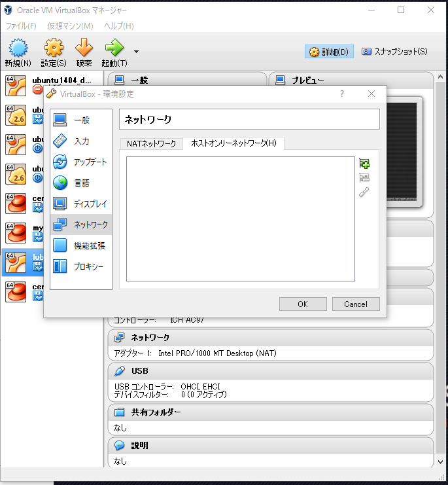Add a new host-only network icon
This screenshot has width=448, height=485.
click(364, 164)
